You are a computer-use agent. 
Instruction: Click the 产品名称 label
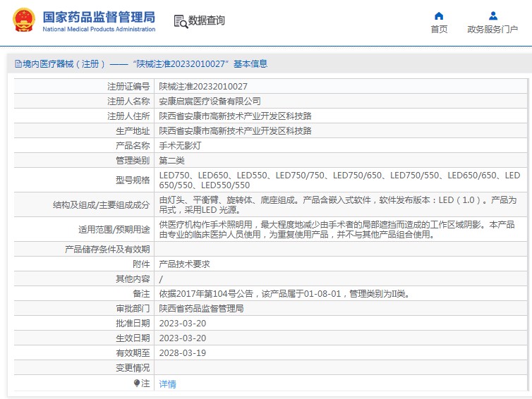coord(133,146)
